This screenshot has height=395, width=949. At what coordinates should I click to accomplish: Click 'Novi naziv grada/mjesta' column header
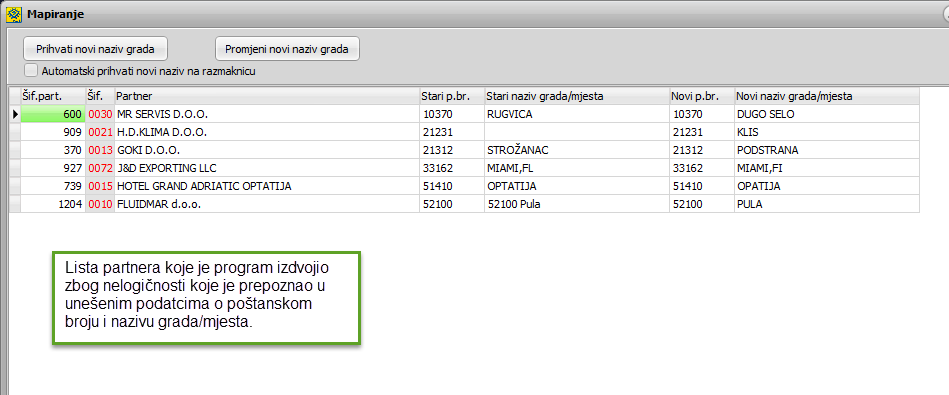(x=827, y=96)
